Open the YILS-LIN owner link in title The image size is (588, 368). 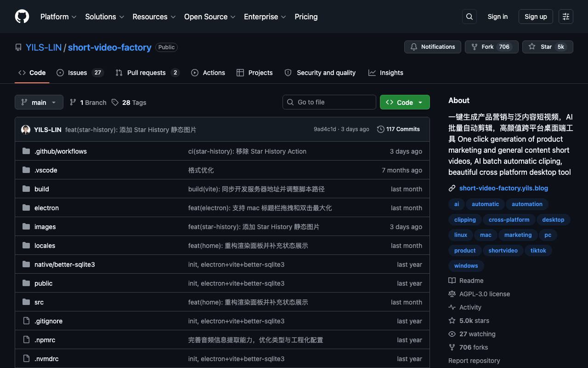tap(44, 47)
